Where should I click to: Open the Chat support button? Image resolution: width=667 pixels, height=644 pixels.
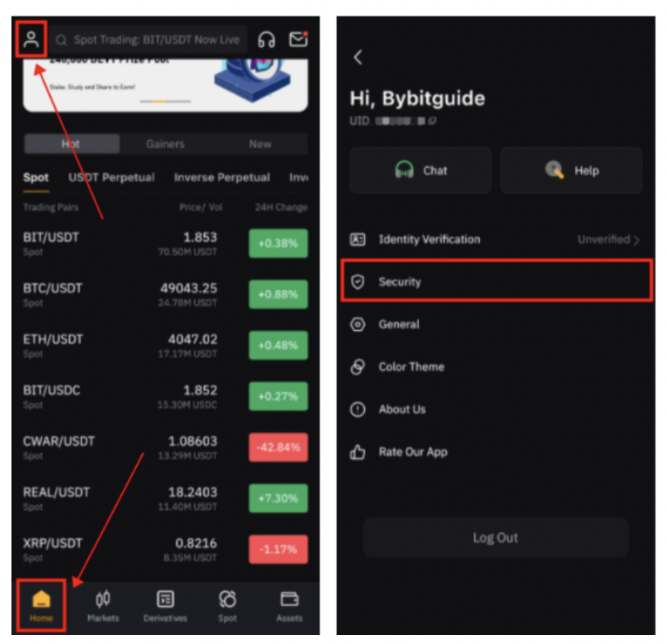[420, 170]
